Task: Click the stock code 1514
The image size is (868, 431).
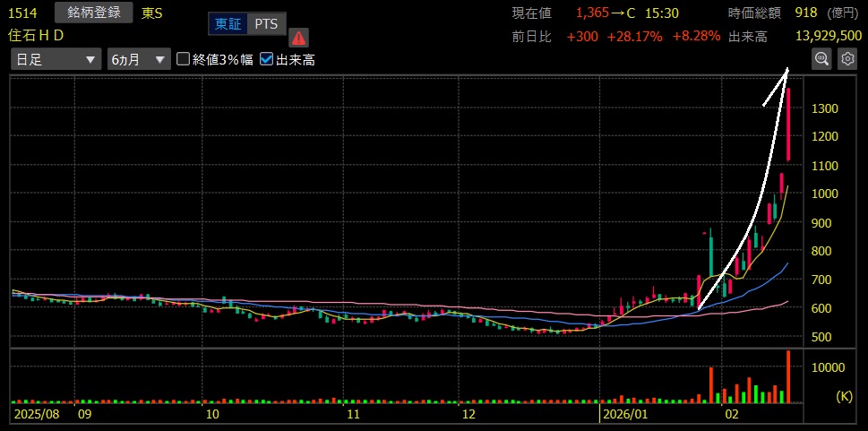Action: 23,13
